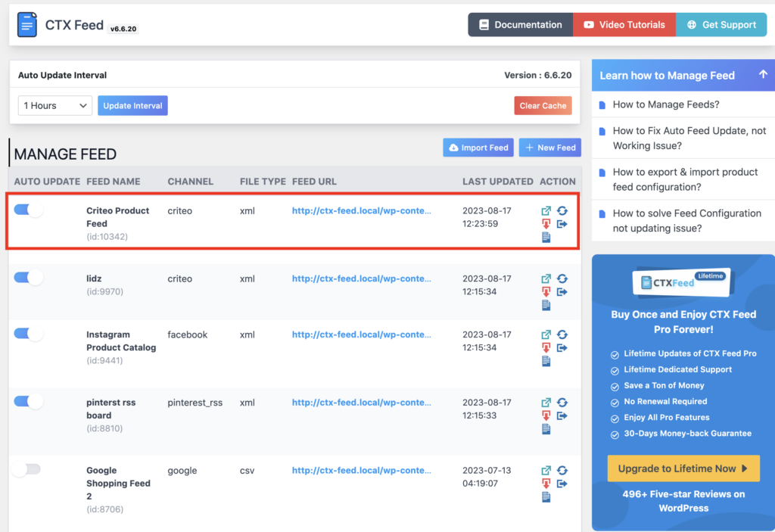Click the lidz feed name
Viewport: 775px width, 532px height.
[x=94, y=278]
